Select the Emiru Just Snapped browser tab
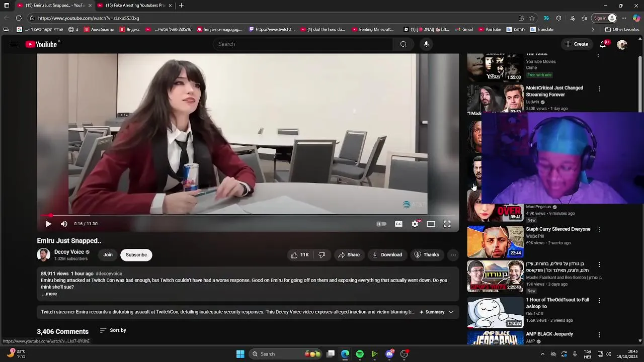The width and height of the screenshot is (644, 362). (x=54, y=6)
